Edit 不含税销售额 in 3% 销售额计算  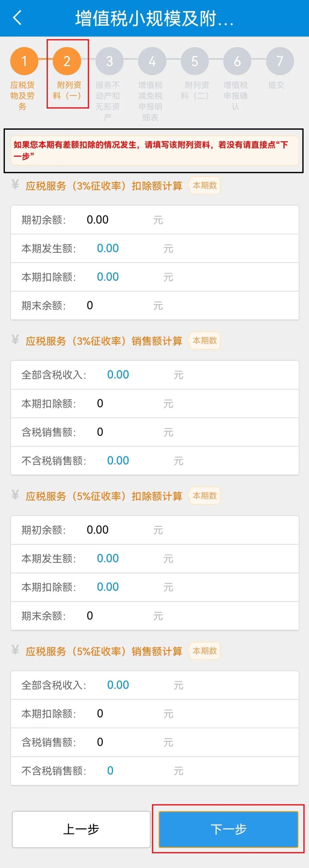pos(118,461)
